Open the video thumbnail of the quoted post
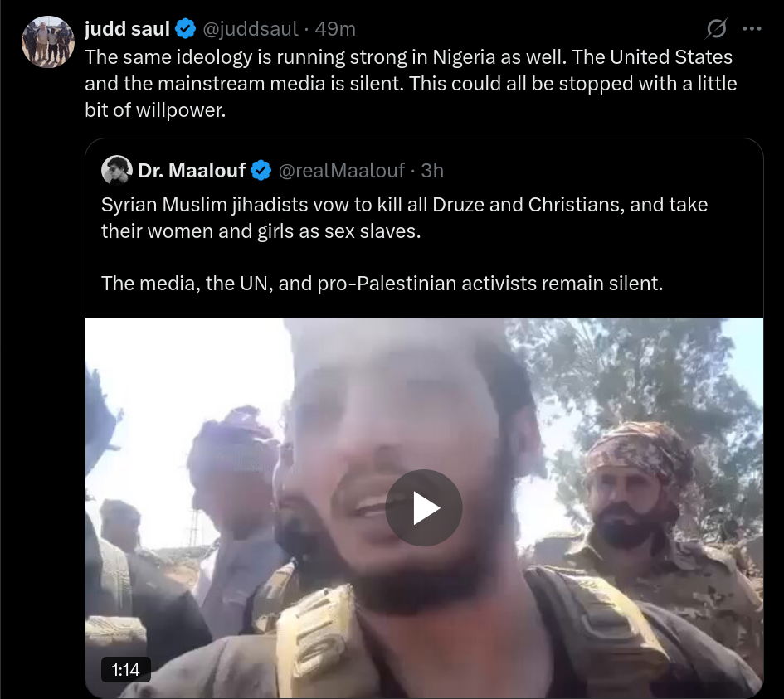784x699 pixels. [424, 507]
